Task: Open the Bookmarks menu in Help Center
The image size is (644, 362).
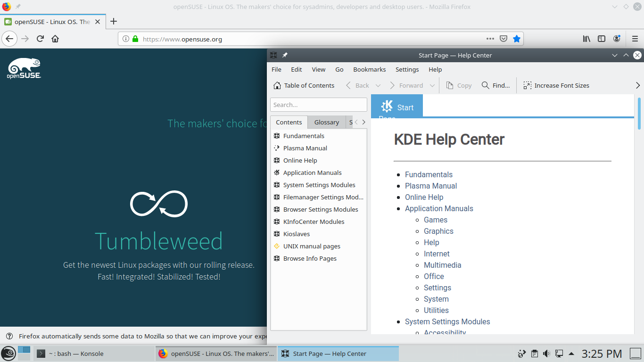Action: pyautogui.click(x=370, y=69)
